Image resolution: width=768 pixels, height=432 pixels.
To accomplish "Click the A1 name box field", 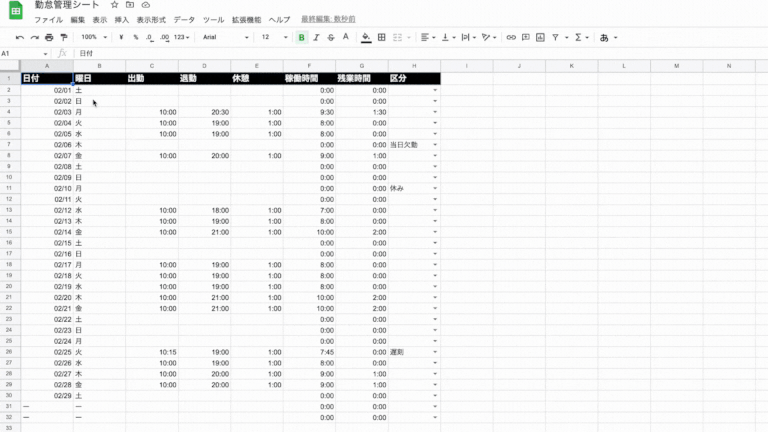I will tap(22, 53).
